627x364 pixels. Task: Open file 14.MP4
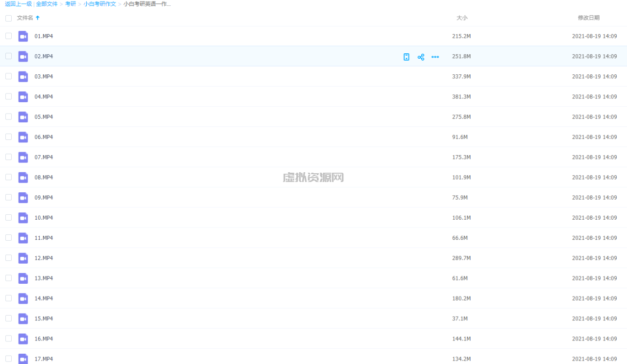tap(44, 298)
